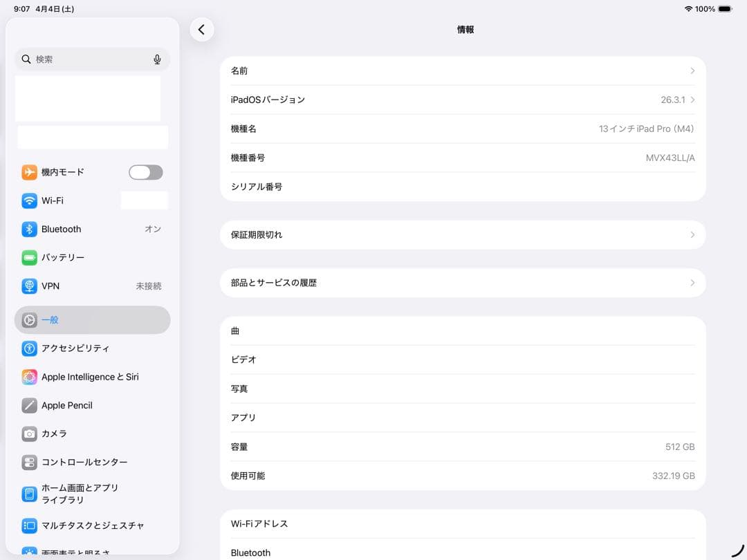747x560 pixels.
Task: Tap the magnifier icon in search field
Action: point(26,59)
